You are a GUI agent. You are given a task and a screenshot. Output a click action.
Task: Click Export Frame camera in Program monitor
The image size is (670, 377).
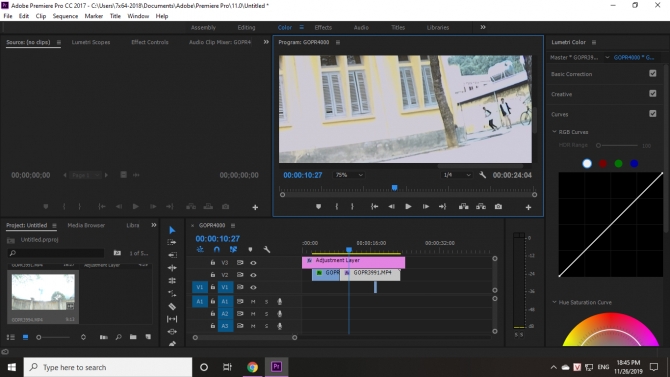(498, 207)
